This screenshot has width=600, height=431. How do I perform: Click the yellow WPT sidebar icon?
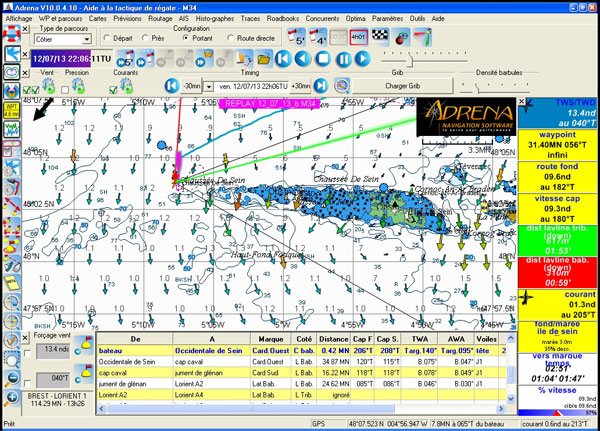pos(11,111)
